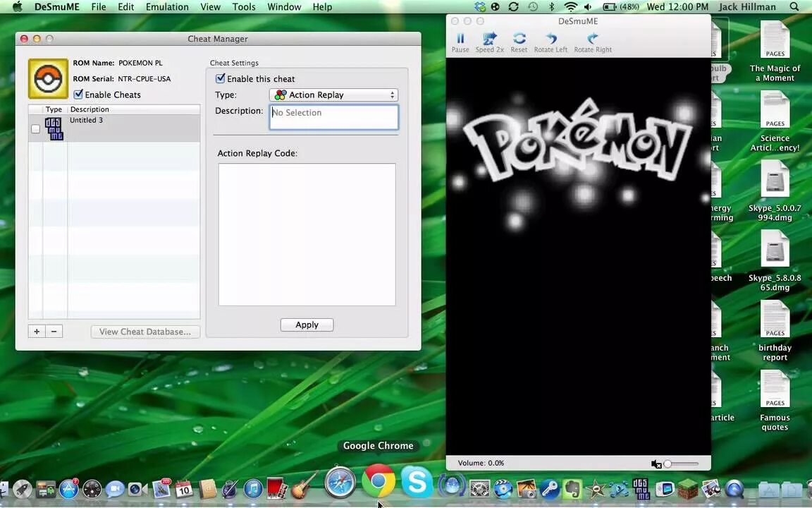Open the Window menu
Screen dimensions: 812x508
(284, 7)
